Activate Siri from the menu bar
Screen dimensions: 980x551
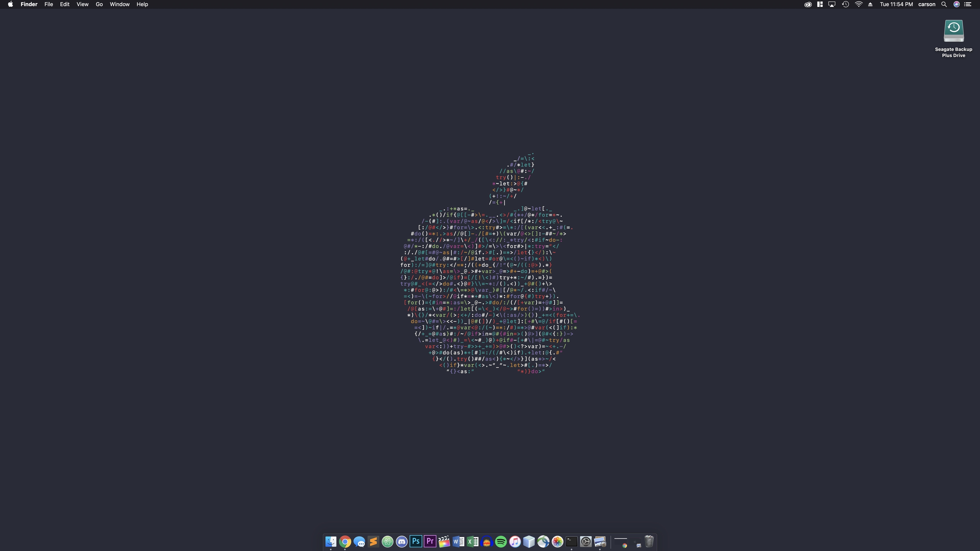click(956, 4)
